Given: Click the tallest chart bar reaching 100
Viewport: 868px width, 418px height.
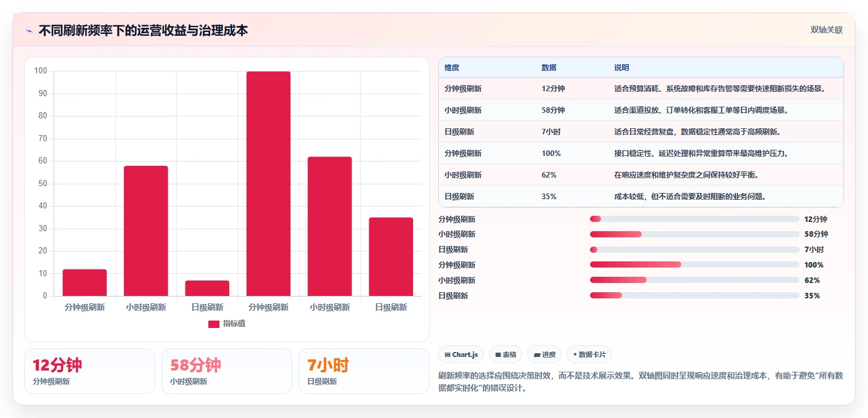Looking at the screenshot, I should (x=268, y=184).
